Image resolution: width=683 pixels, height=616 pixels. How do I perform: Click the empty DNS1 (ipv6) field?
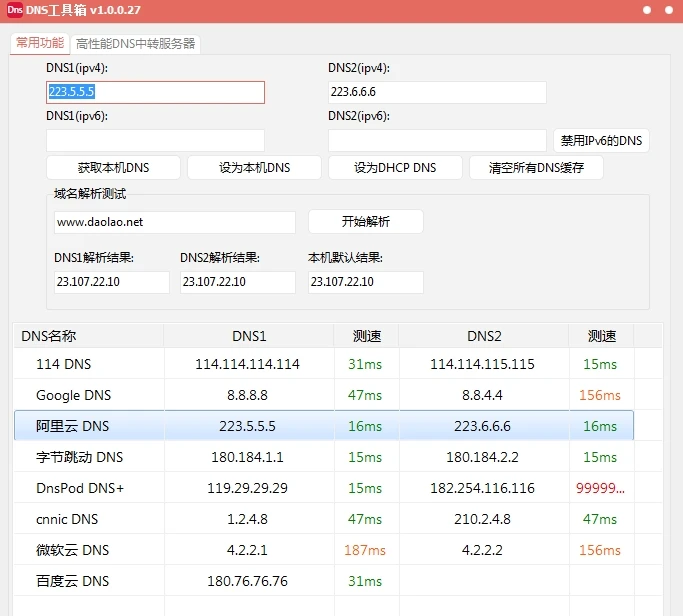coord(155,140)
